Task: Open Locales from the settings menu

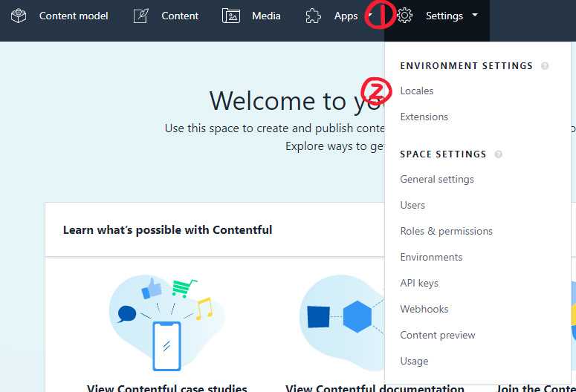Action: click(416, 91)
